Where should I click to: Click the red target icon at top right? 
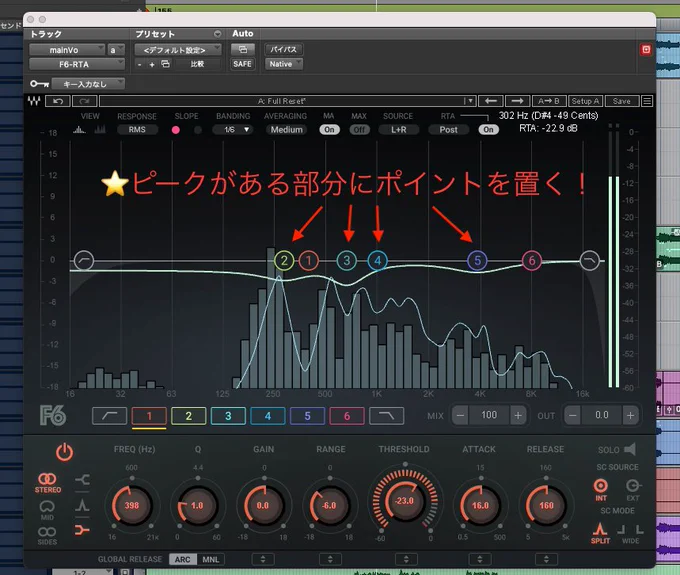pyautogui.click(x=646, y=49)
